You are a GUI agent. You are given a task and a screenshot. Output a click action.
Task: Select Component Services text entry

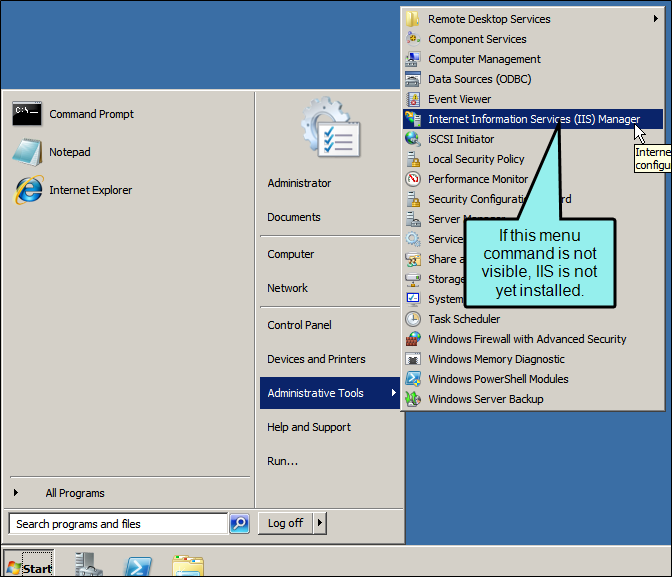477,39
